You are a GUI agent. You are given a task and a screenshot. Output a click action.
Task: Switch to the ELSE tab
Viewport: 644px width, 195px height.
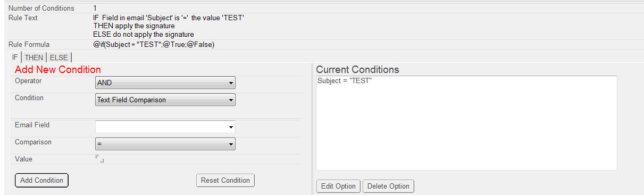pyautogui.click(x=59, y=58)
